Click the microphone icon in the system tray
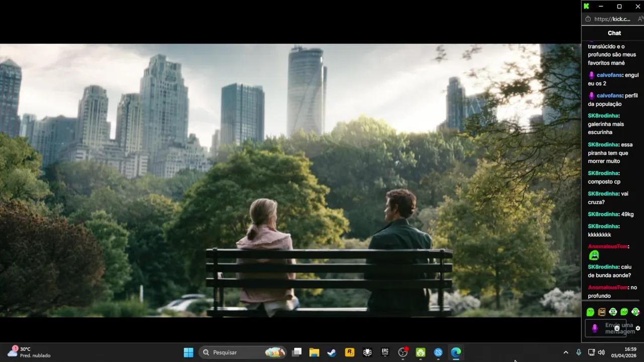The height and width of the screenshot is (362, 644). (579, 352)
